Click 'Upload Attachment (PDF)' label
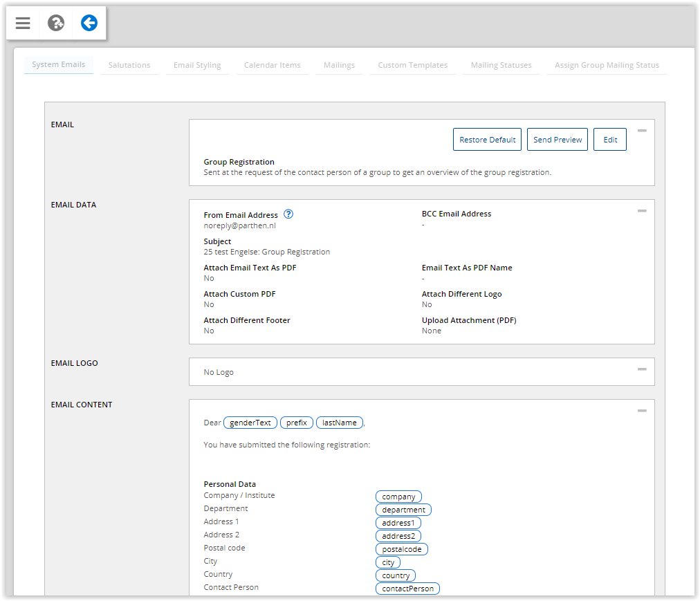 (x=469, y=320)
